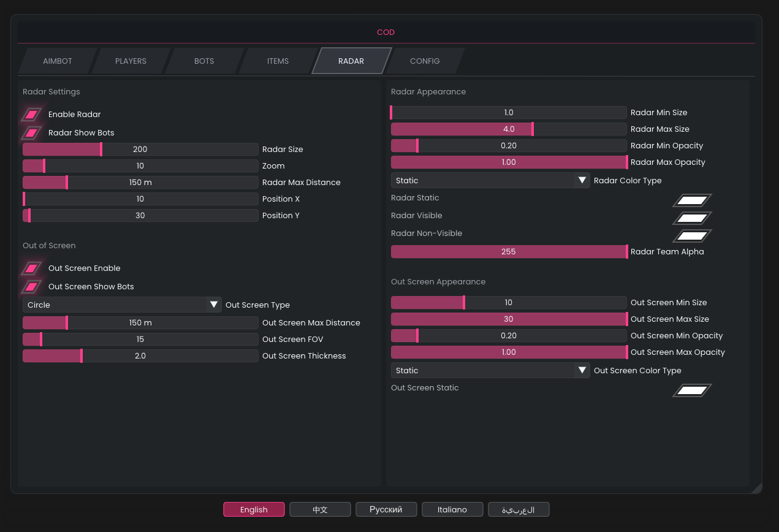Expand the Radar Color Type dropdown

tap(490, 181)
